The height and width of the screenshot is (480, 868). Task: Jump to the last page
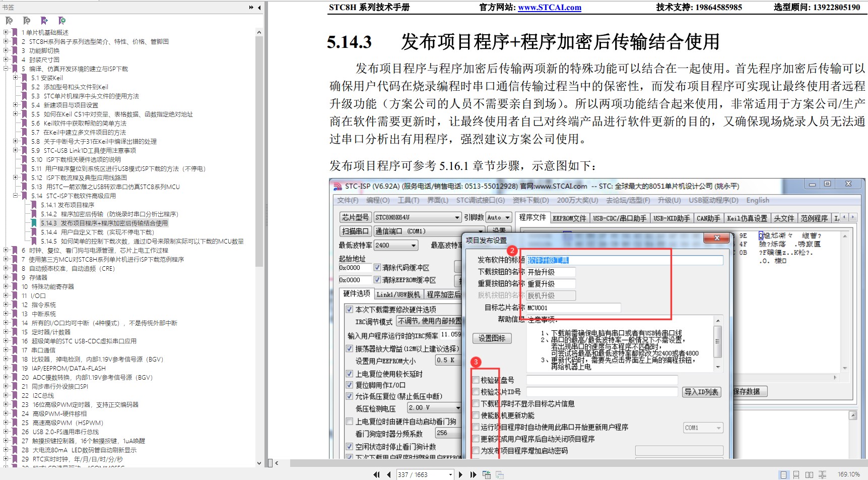[473, 474]
